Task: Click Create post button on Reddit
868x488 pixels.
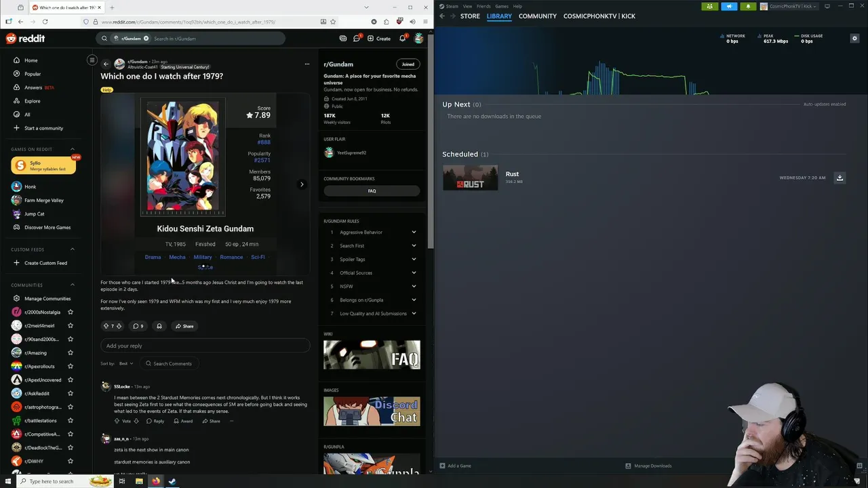Action: pyautogui.click(x=379, y=39)
